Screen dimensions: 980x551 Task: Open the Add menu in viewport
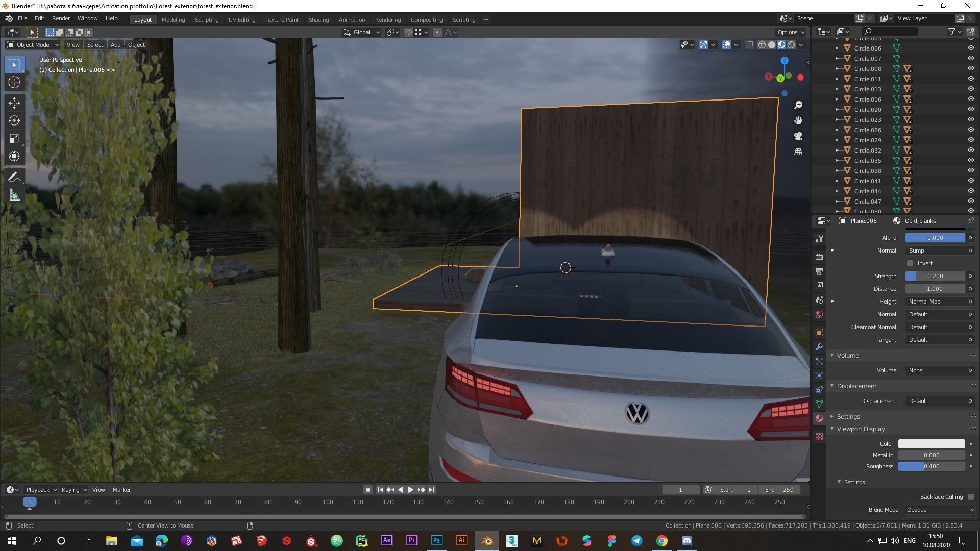coord(116,45)
